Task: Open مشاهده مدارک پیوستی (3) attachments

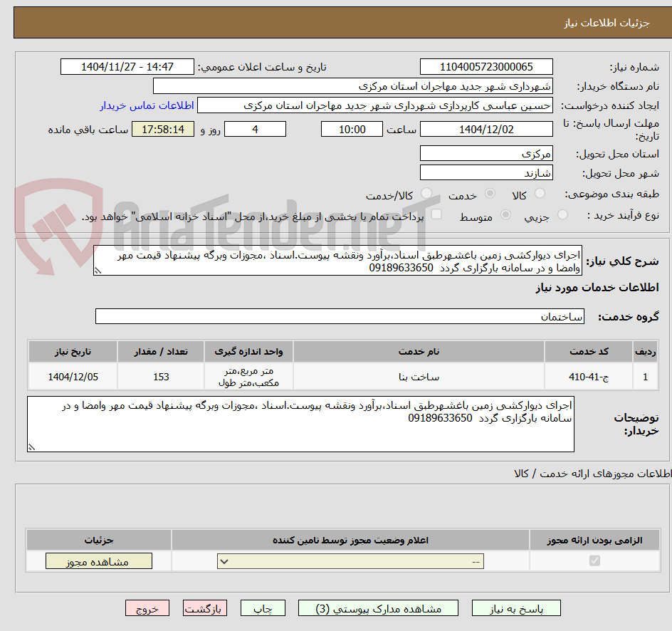Action: point(378,608)
